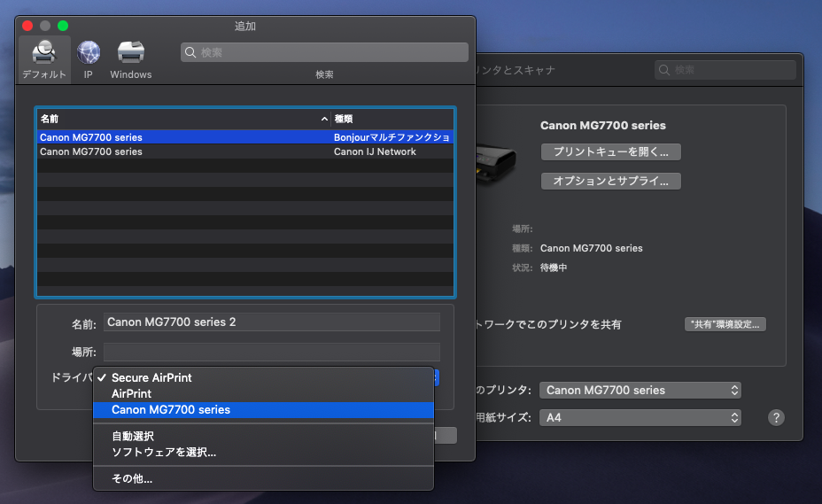The width and height of the screenshot is (822, 504).
Task: Open "共有"環境設定... button
Action: 725,324
